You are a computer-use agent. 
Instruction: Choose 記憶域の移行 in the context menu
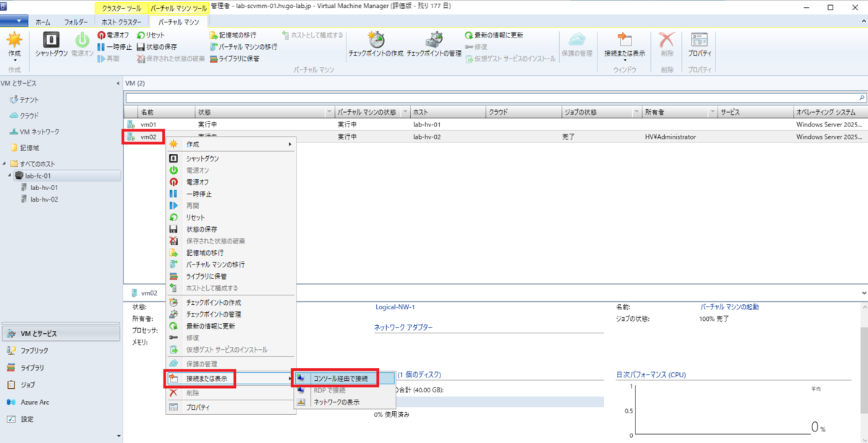coord(205,253)
